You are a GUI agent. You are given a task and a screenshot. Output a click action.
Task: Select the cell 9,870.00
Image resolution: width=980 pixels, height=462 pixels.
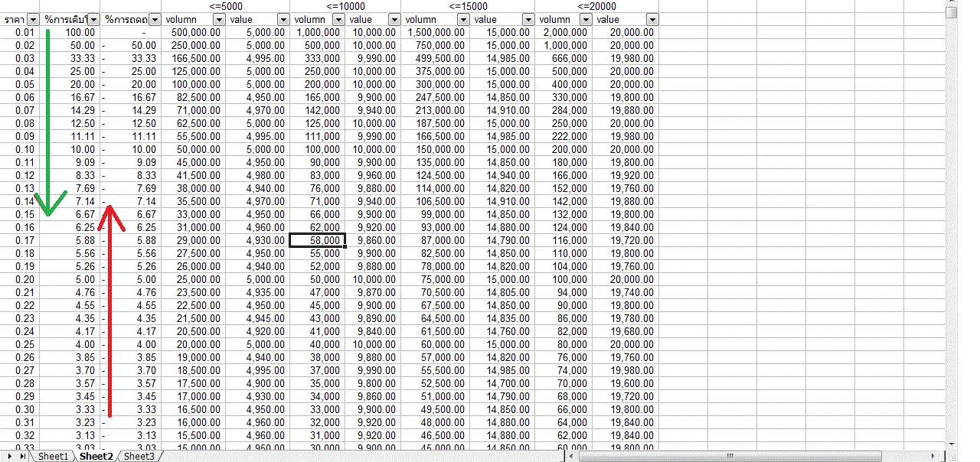(374, 292)
